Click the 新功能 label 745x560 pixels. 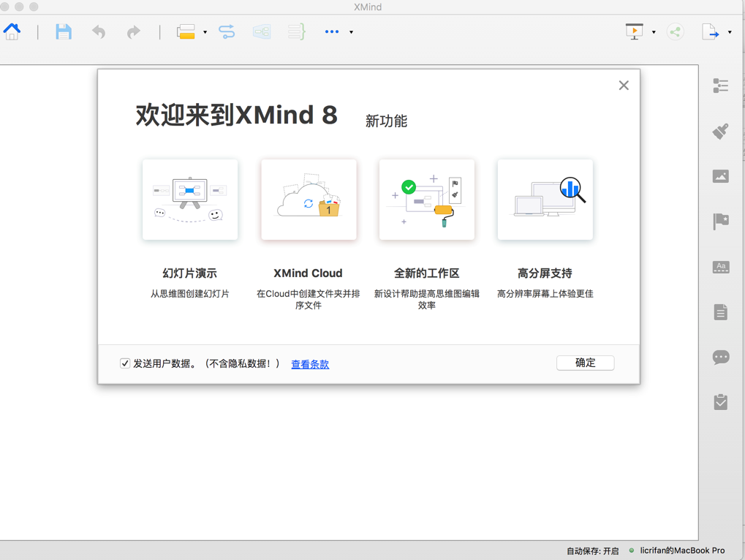(x=386, y=121)
